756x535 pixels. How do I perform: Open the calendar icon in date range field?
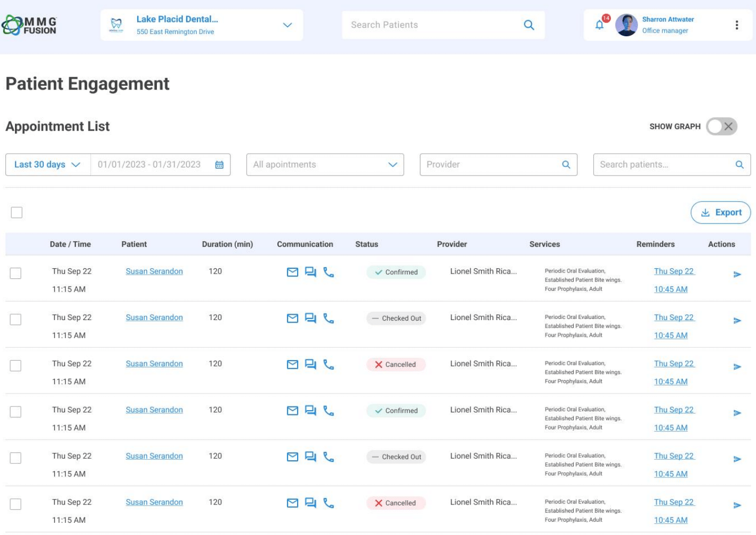tap(219, 165)
